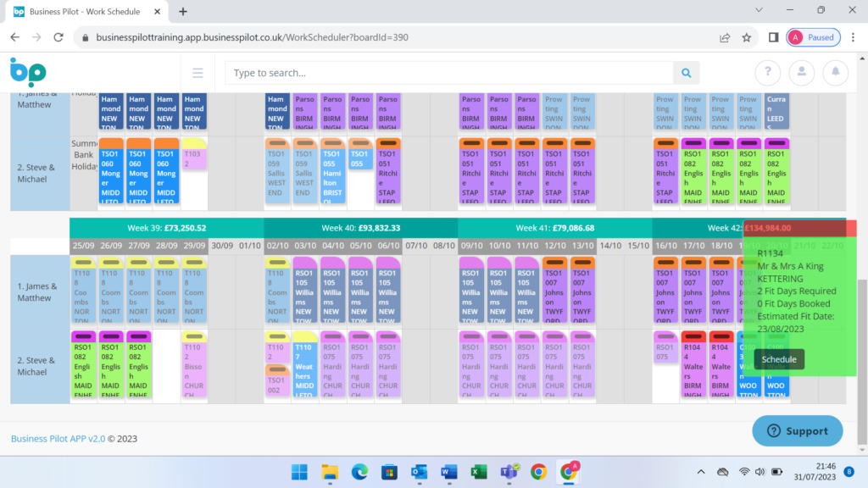The height and width of the screenshot is (488, 868).
Task: Open Chrome's side panel icon
Action: click(x=773, y=37)
